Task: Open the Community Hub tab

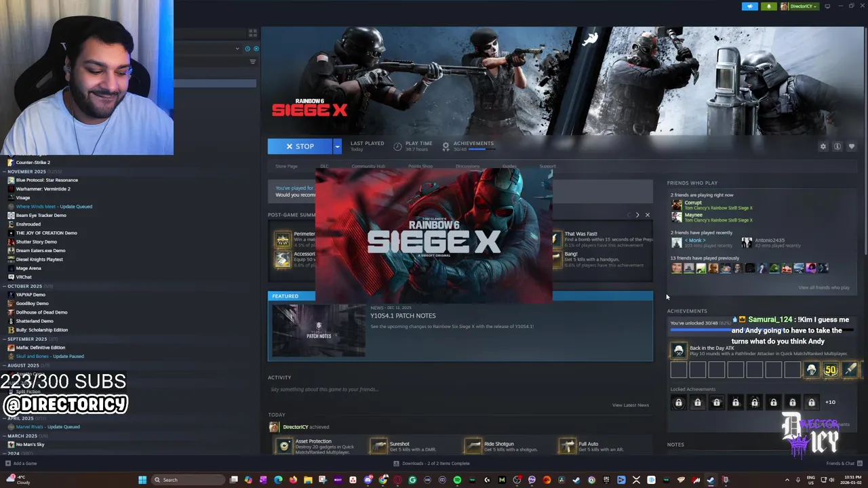Action: (368, 166)
